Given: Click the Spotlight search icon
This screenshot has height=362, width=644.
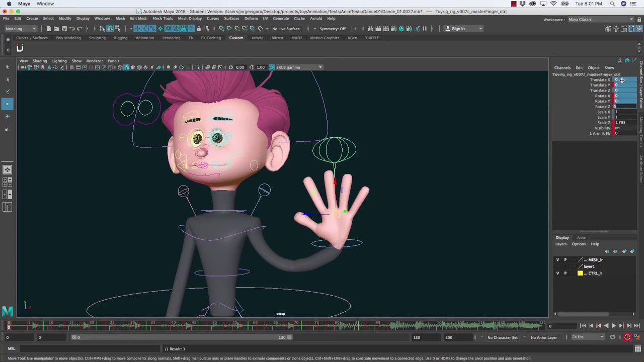Looking at the screenshot, I should point(612,4).
